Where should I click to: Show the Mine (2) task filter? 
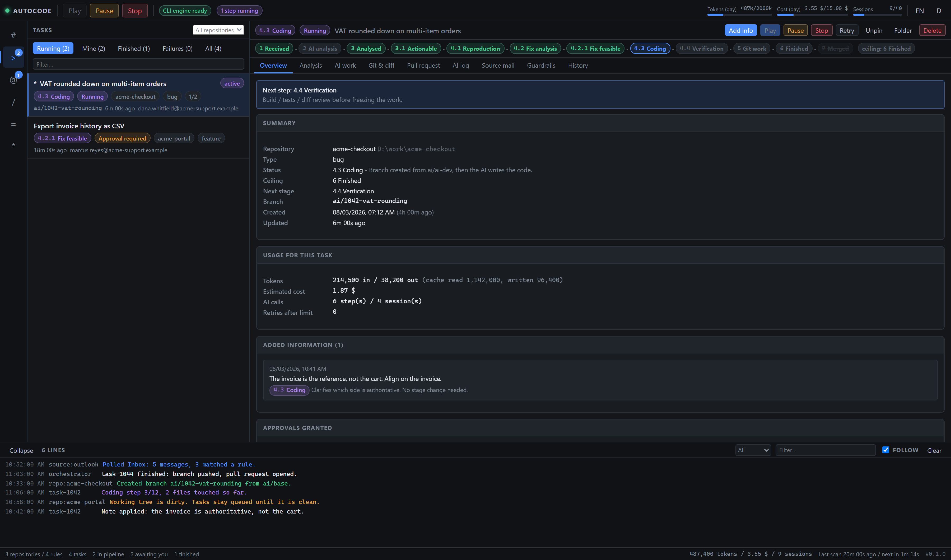94,48
